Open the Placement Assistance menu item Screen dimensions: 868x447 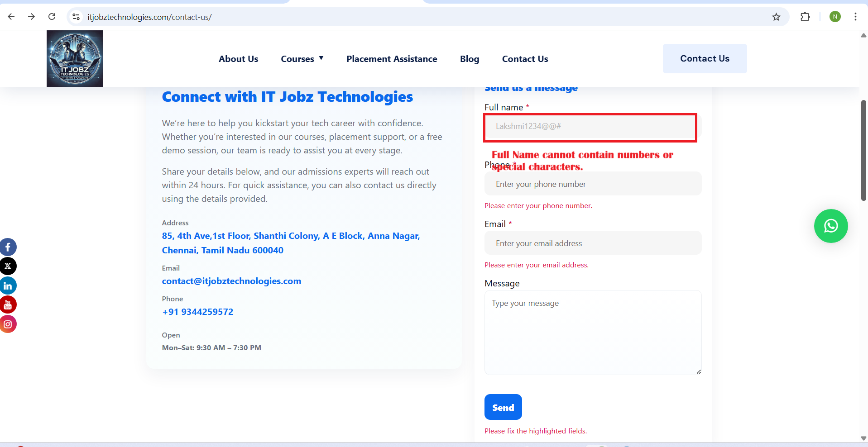[x=392, y=59]
